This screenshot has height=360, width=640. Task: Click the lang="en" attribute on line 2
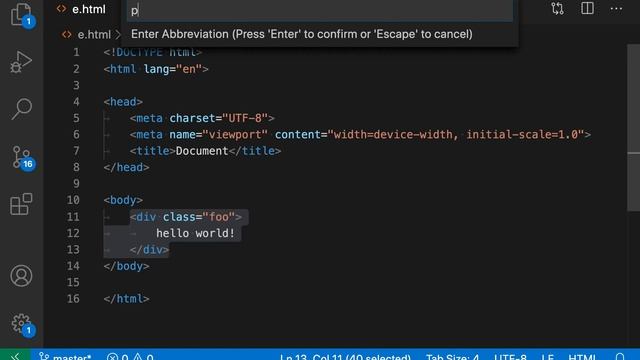click(x=173, y=69)
